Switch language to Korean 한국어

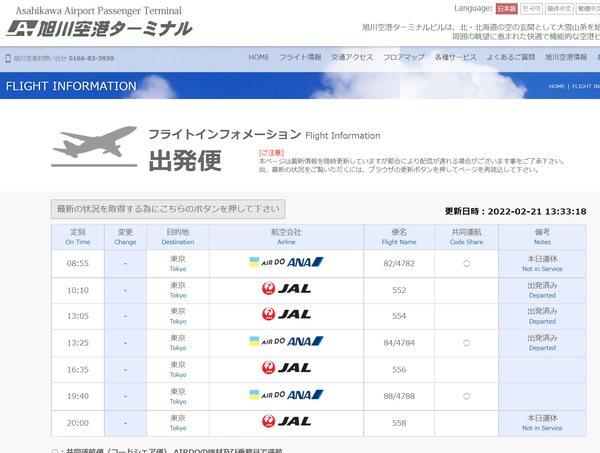[x=532, y=9]
